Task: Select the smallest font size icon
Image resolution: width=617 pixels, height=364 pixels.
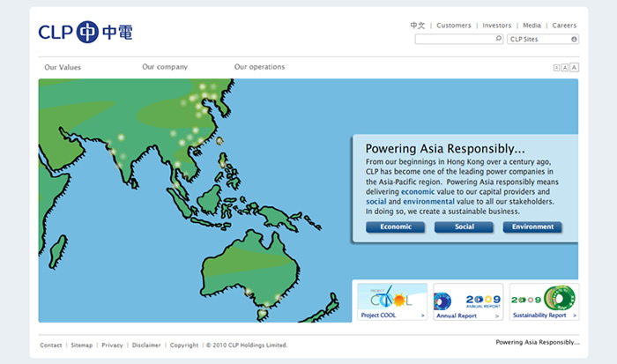Action: (556, 67)
